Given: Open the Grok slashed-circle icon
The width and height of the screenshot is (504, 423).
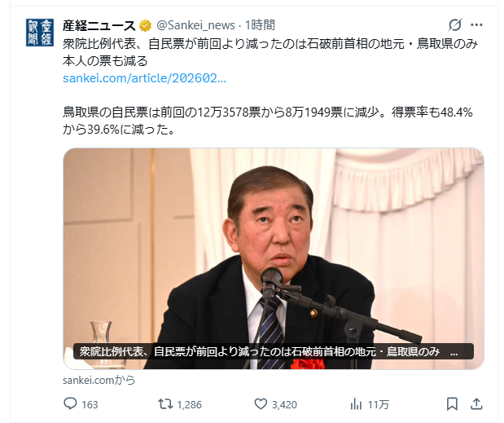Looking at the screenshot, I should [x=455, y=24].
